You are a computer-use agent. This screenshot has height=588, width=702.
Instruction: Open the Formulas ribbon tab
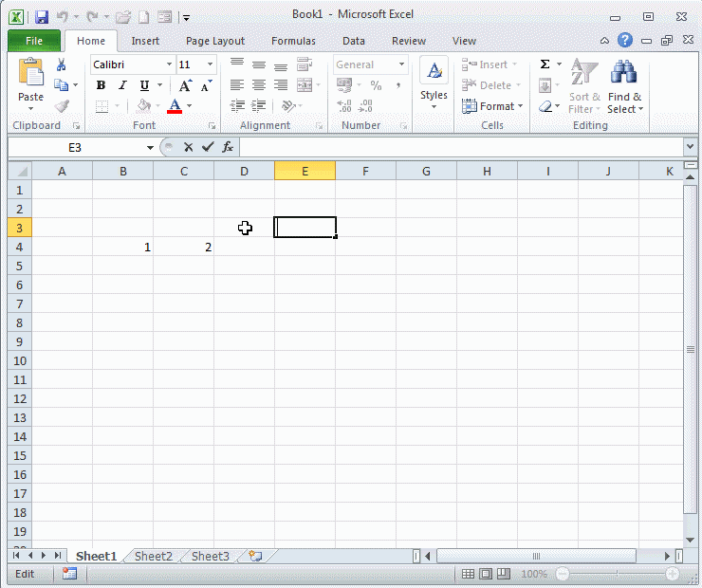(293, 41)
